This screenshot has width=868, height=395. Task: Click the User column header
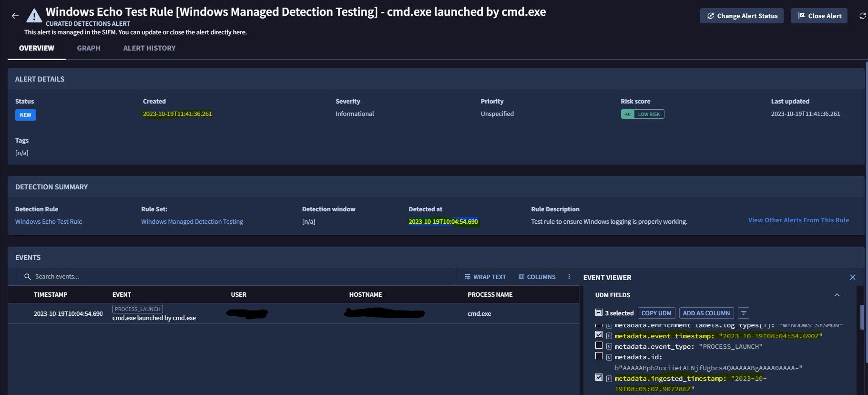[238, 294]
